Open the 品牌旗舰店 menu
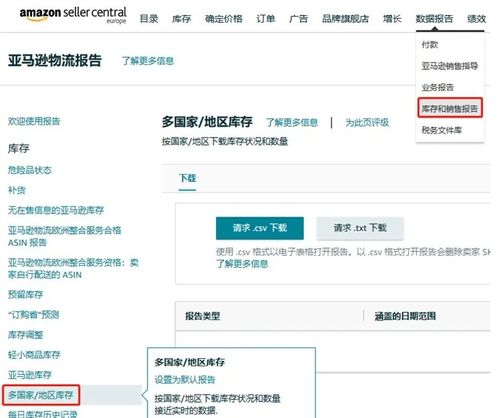Viewport: 499px width, 418px height. [345, 19]
